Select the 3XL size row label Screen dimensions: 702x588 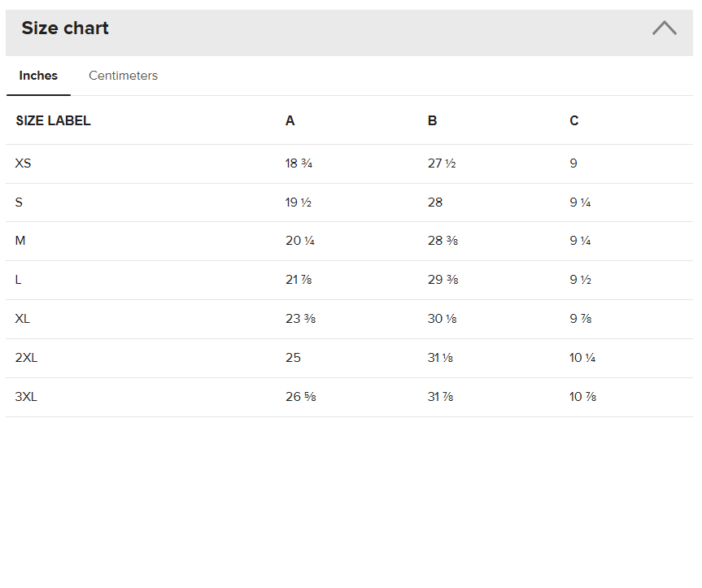pyautogui.click(x=26, y=397)
